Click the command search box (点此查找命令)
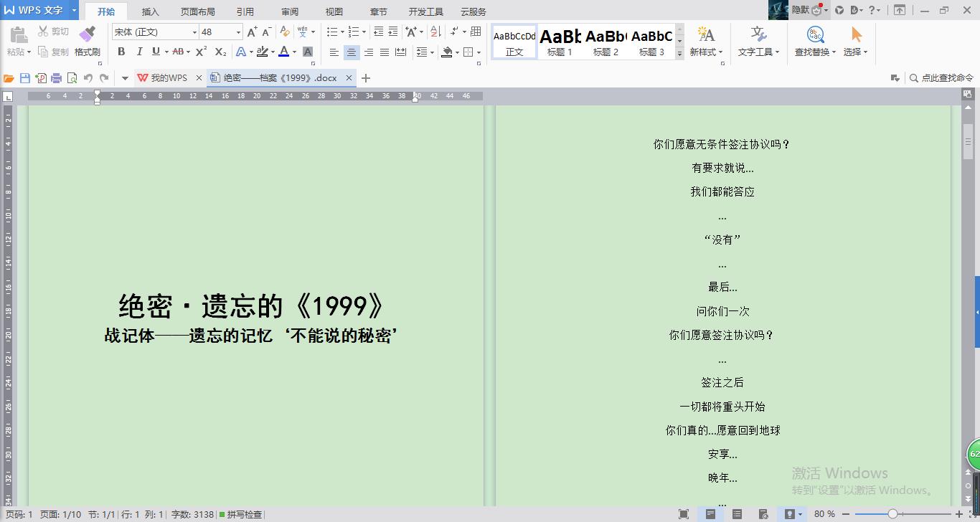This screenshot has height=522, width=980. pyautogui.click(x=942, y=78)
